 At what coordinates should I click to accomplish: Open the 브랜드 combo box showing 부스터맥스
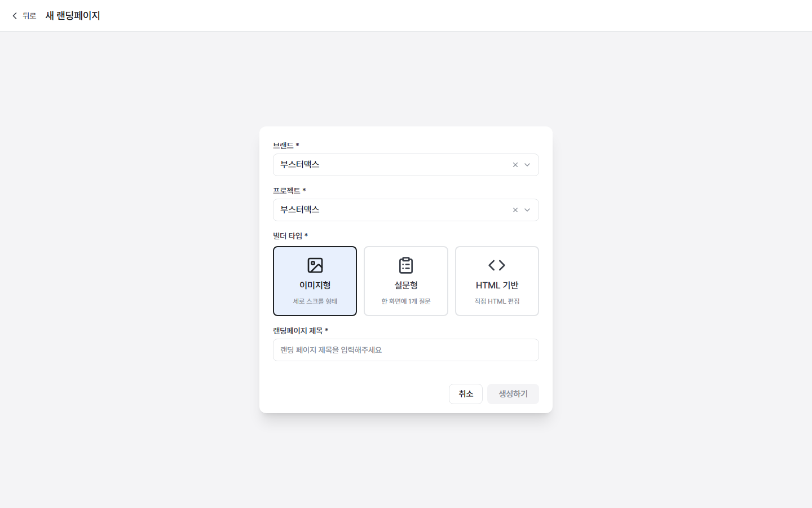click(406, 165)
